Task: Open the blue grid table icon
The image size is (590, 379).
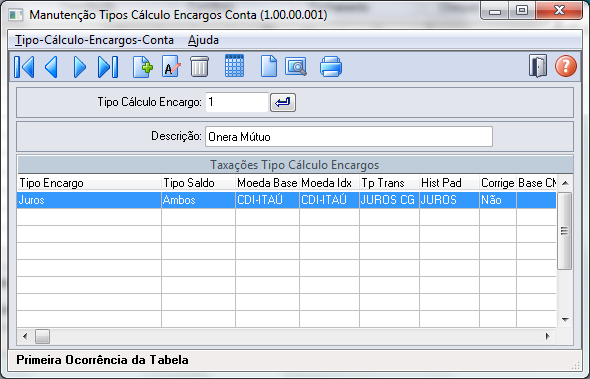Action: (234, 66)
